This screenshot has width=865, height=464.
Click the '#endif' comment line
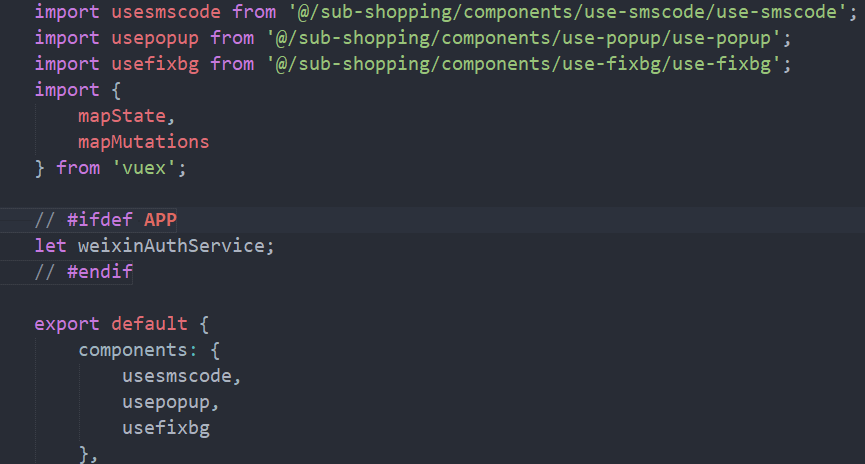(83, 271)
